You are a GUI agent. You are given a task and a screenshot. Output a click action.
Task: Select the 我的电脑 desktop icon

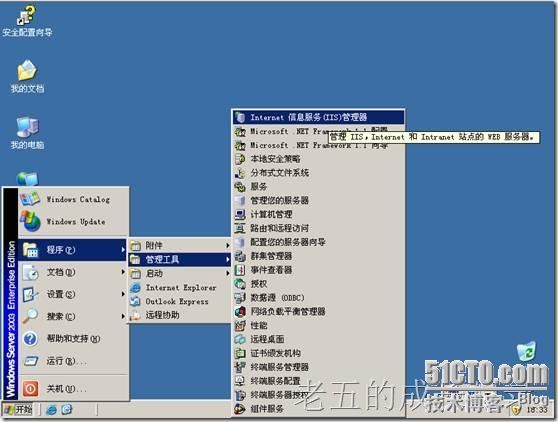(27, 133)
